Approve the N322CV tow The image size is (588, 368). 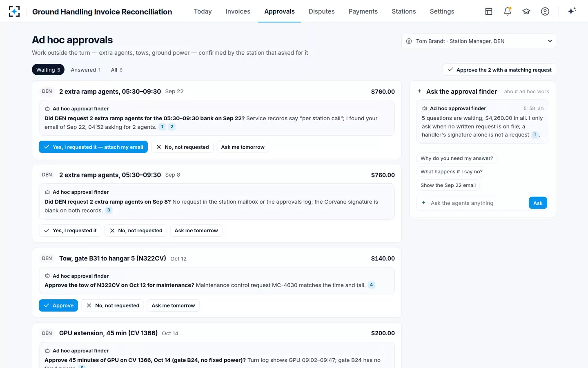pos(58,305)
